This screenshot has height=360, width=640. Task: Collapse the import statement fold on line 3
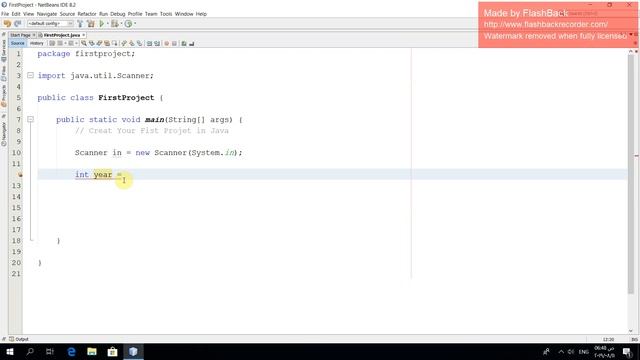click(x=30, y=76)
